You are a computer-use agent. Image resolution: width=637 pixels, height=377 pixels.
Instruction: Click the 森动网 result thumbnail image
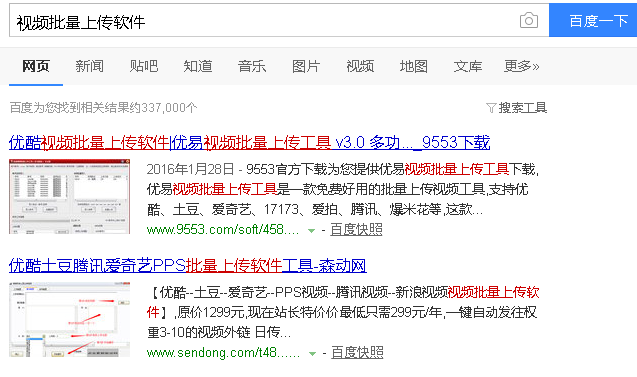[x=69, y=320]
